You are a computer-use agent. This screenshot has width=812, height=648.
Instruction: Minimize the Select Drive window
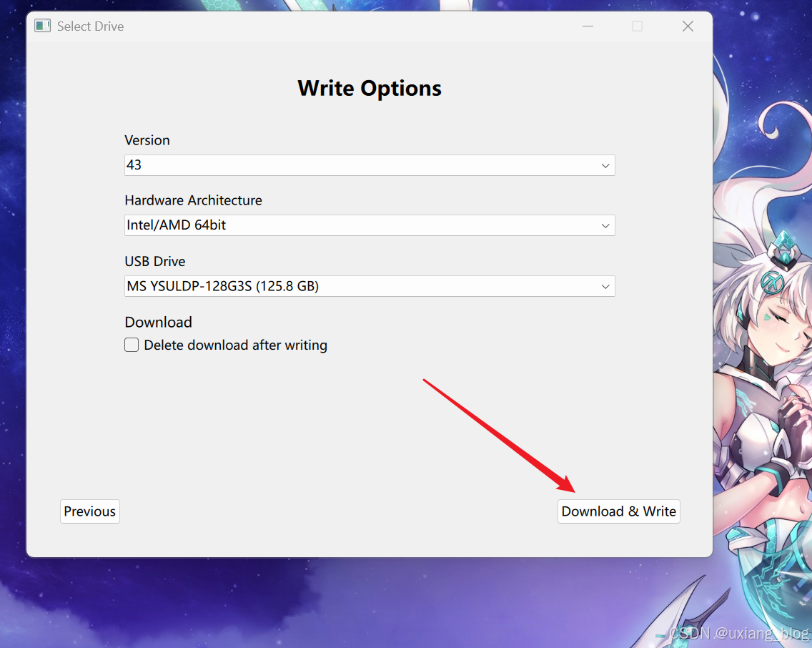point(588,26)
